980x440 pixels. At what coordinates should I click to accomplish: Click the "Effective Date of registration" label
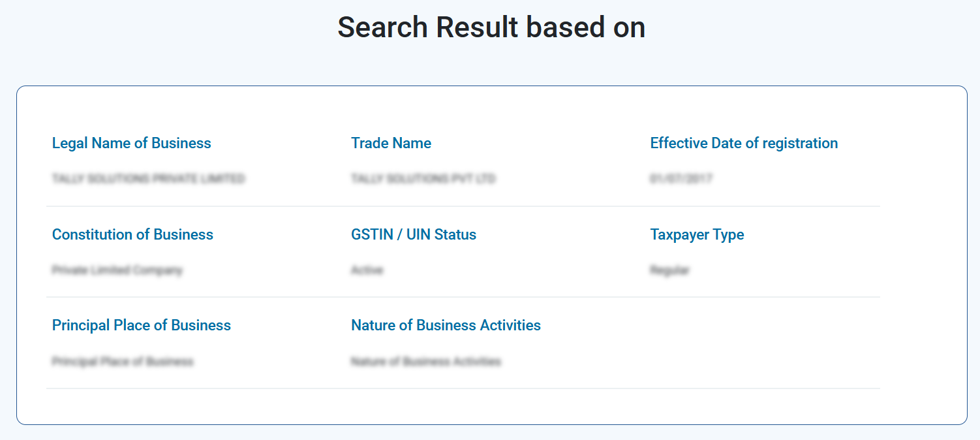pyautogui.click(x=744, y=143)
